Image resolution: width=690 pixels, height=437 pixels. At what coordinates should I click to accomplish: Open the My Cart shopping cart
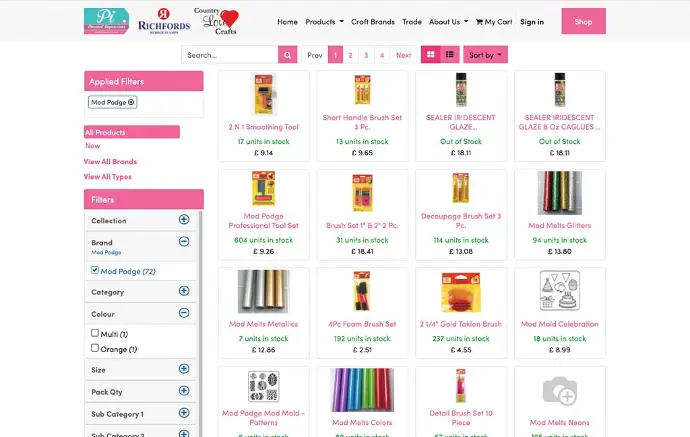(494, 22)
